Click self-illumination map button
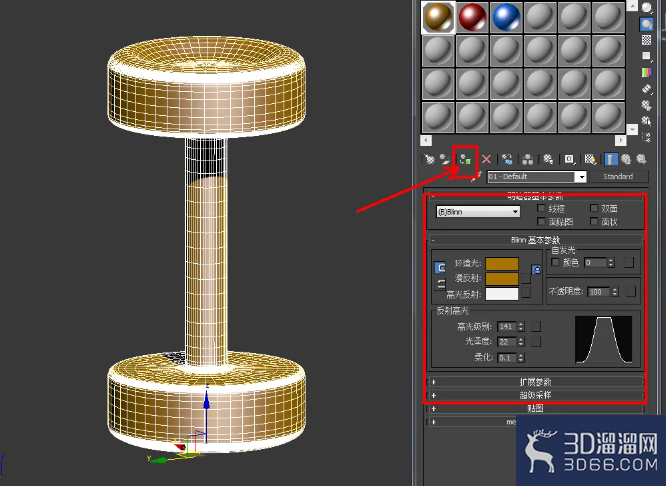This screenshot has width=666, height=486. pos(629,263)
